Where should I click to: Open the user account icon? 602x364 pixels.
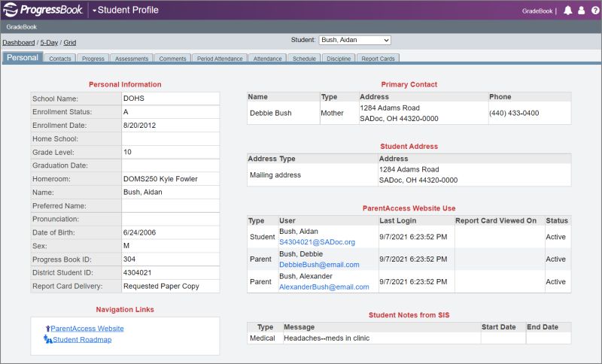click(x=581, y=11)
